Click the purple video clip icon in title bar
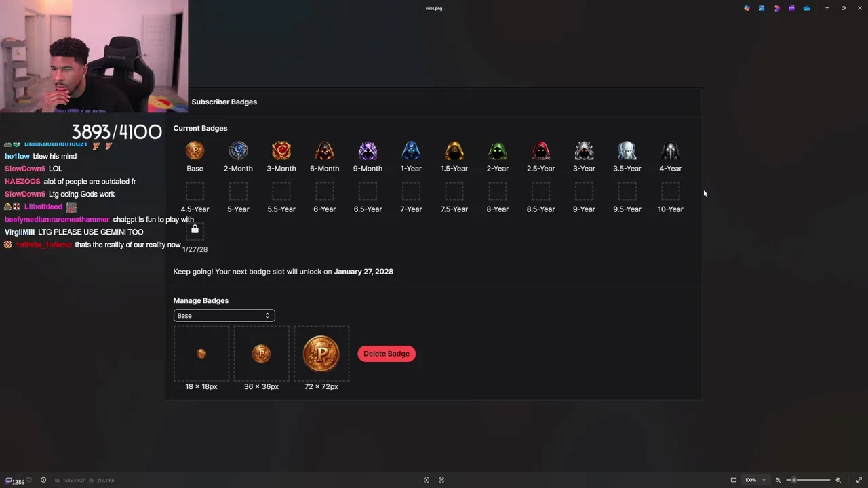Image resolution: width=868 pixels, height=488 pixels. coord(791,8)
